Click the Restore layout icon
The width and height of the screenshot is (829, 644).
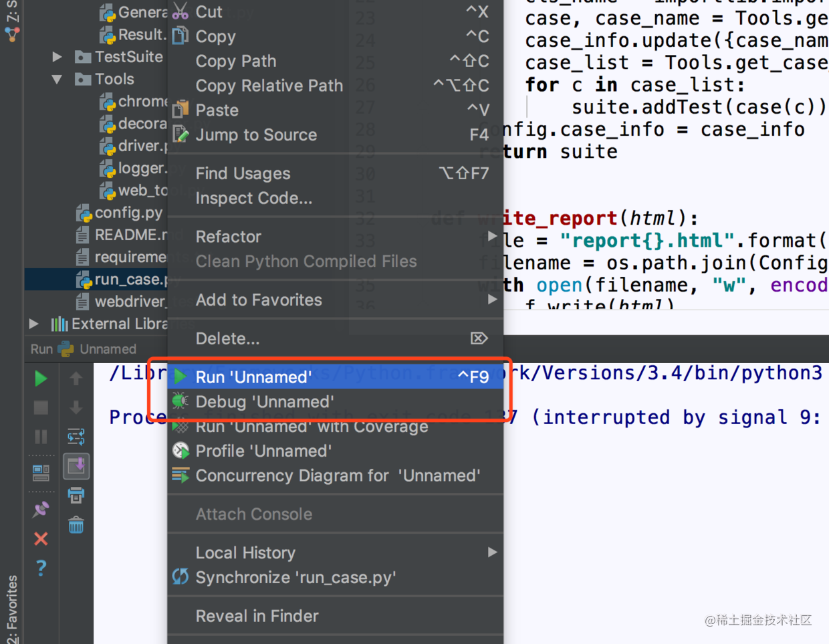(41, 473)
